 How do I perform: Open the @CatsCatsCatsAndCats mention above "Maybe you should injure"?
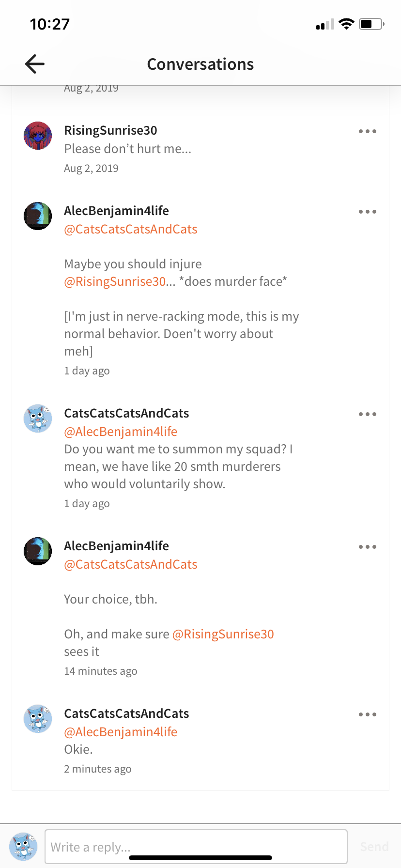tap(131, 229)
